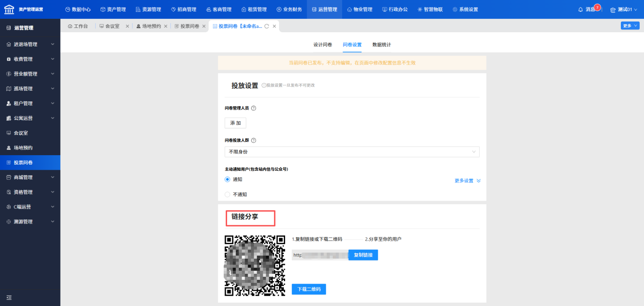Click the 复制链接 button
This screenshot has height=306, width=644.
[363, 255]
